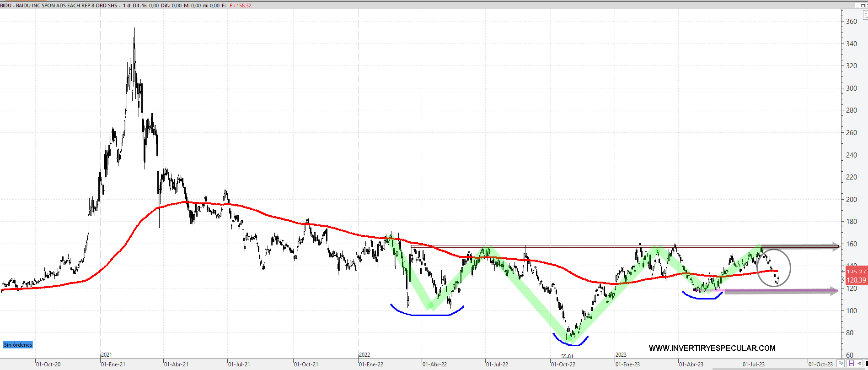Click the 200 level on price axis

pos(851,200)
